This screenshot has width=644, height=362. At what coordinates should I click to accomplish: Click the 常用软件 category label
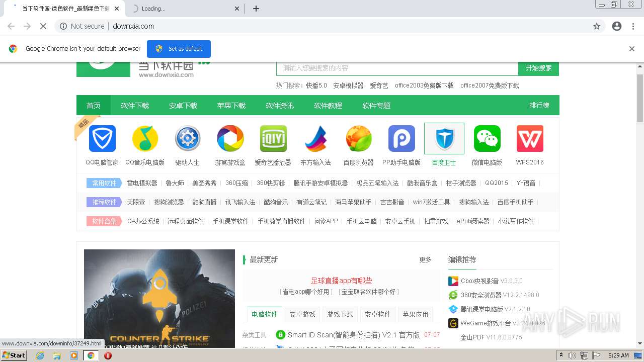click(104, 183)
